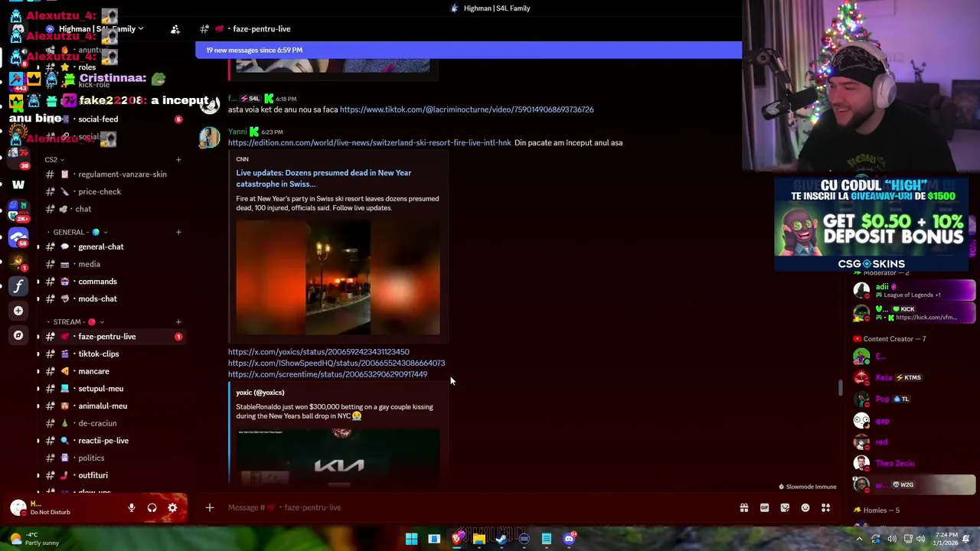This screenshot has width=980, height=551.
Task: Open File Explorer from the taskbar
Action: point(479,539)
